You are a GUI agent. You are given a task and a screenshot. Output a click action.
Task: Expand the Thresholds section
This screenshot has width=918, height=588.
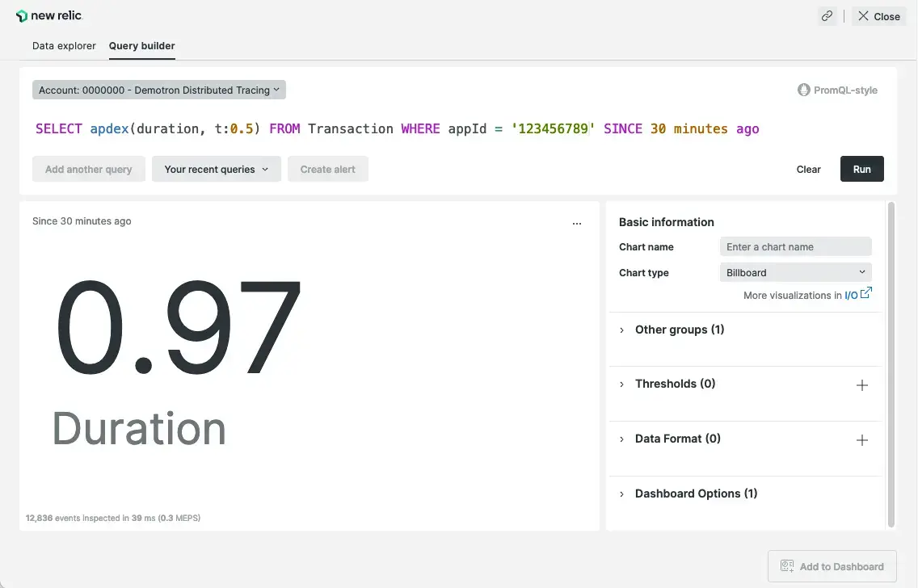[x=675, y=384]
